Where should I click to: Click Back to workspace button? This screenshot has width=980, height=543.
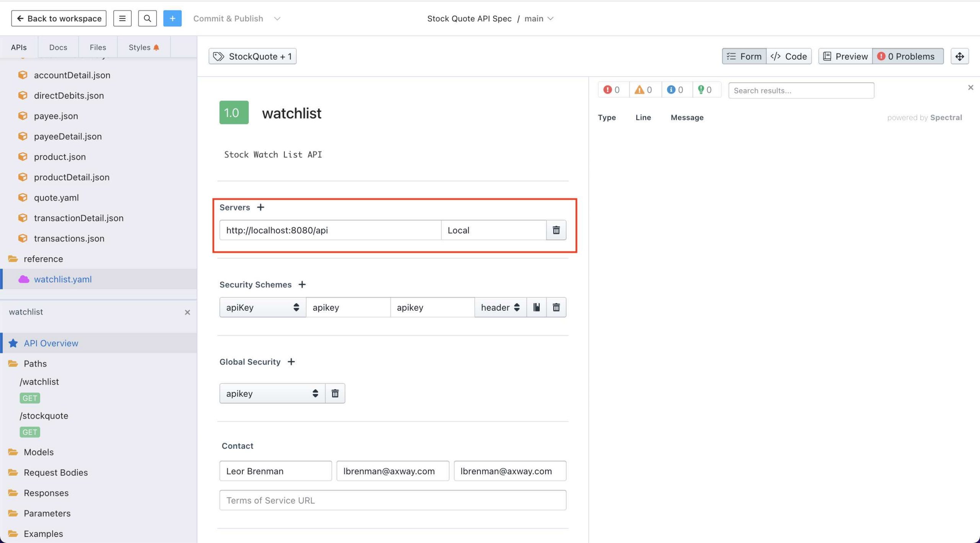[59, 18]
